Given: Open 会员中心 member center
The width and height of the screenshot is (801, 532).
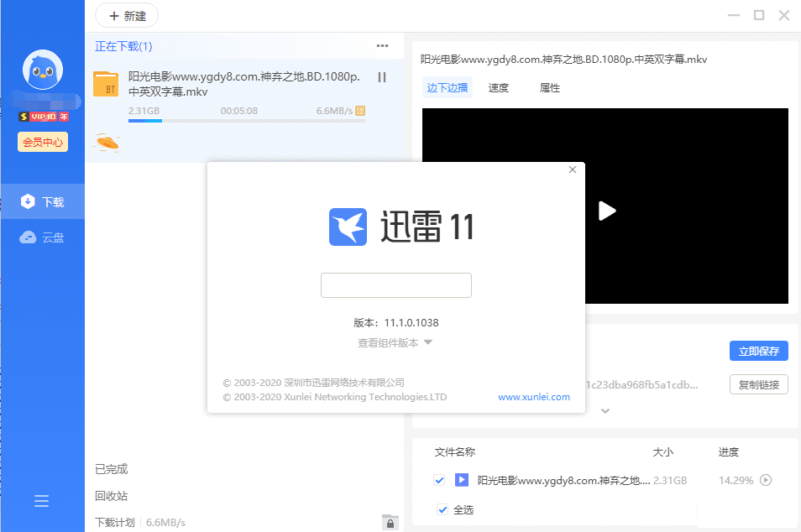Looking at the screenshot, I should click(43, 142).
